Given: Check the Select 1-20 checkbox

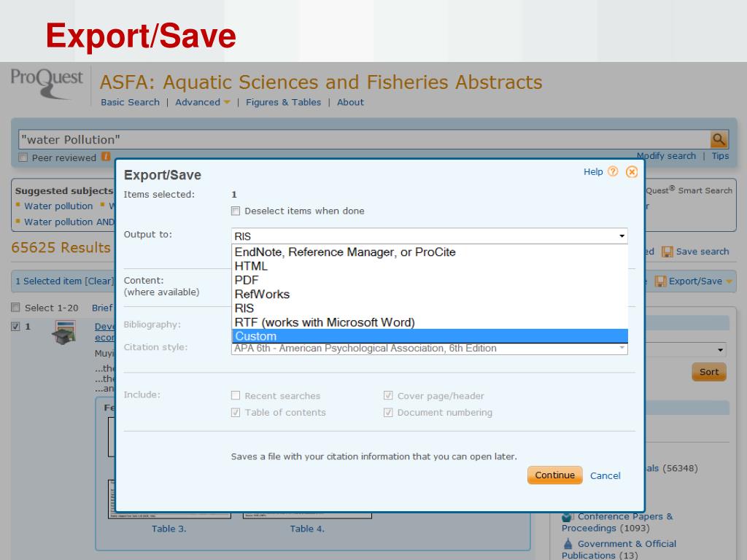Looking at the screenshot, I should pos(15,308).
